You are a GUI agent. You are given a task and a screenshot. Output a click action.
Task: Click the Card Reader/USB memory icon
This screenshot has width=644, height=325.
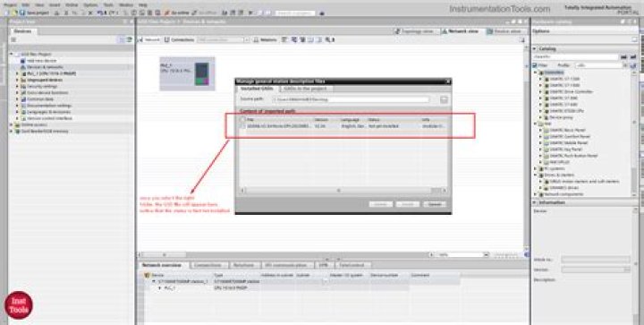[17, 132]
